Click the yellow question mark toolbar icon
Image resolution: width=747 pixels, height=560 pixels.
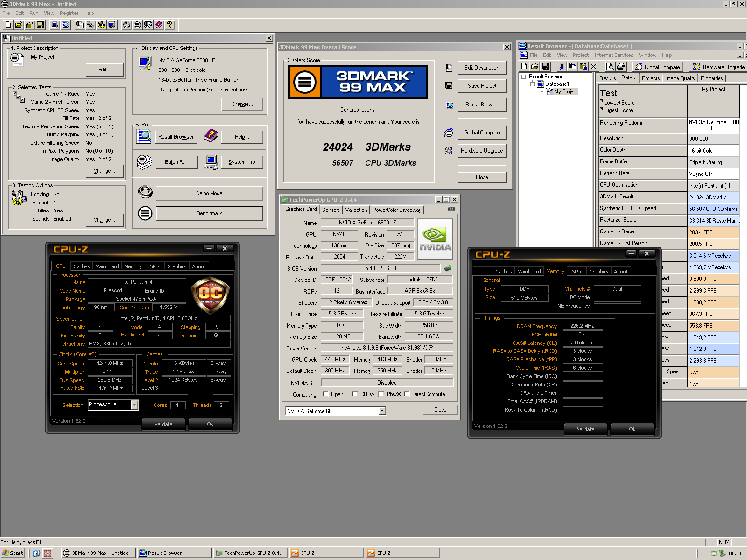tap(169, 25)
